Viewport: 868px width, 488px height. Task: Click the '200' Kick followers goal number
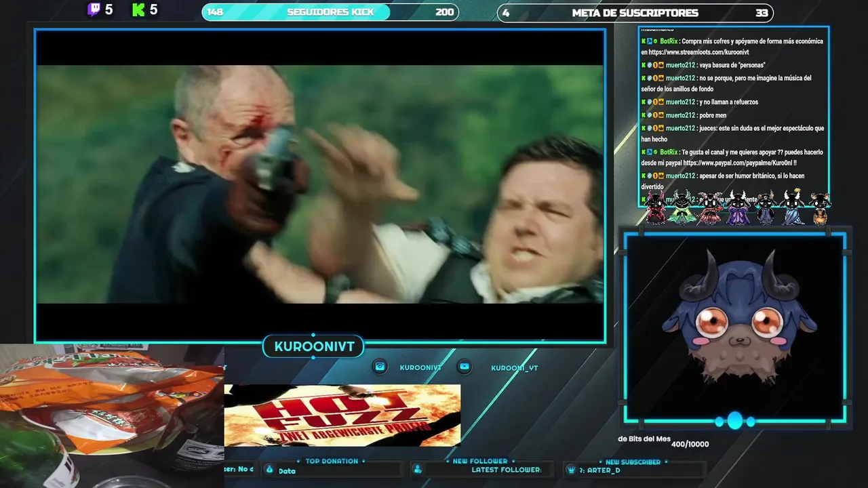tap(445, 12)
